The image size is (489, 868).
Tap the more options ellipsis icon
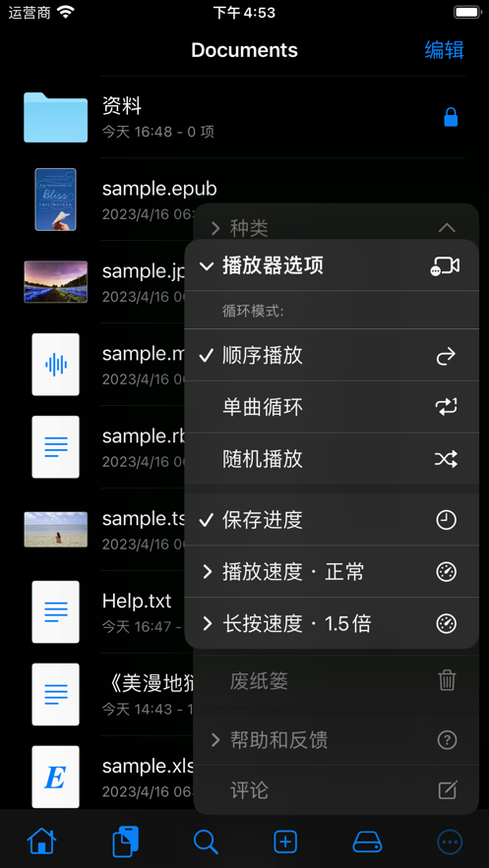click(450, 842)
